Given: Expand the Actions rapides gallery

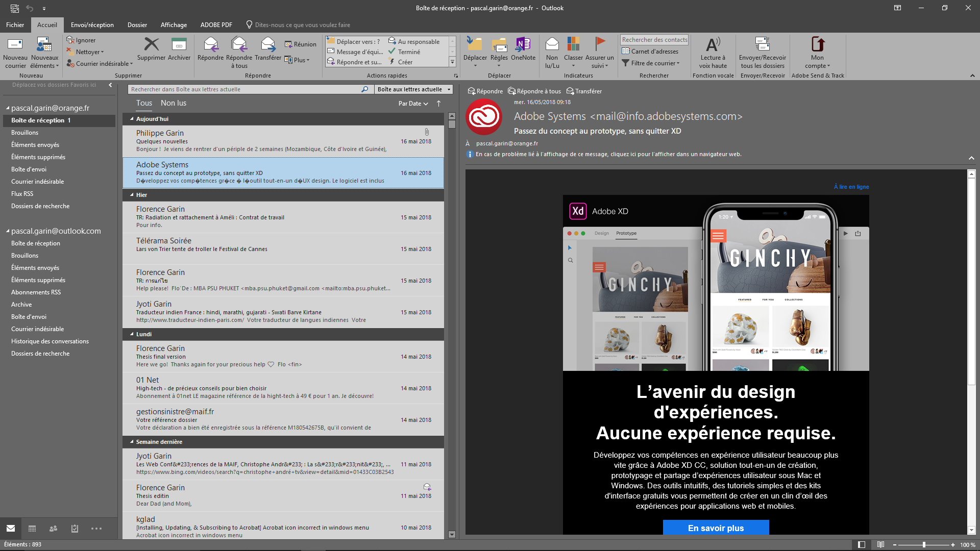Looking at the screenshot, I should 452,62.
